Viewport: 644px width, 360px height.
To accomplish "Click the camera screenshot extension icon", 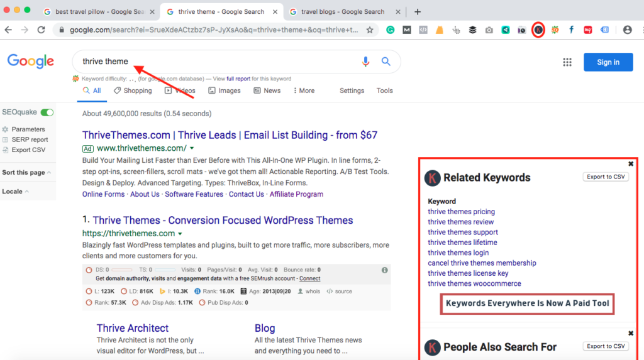I will tap(489, 30).
